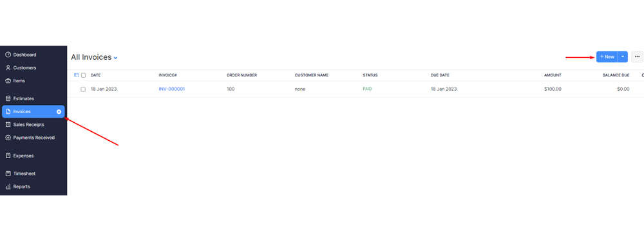Select Invoices in the sidebar
Image resolution: width=644 pixels, height=245 pixels.
(33, 112)
